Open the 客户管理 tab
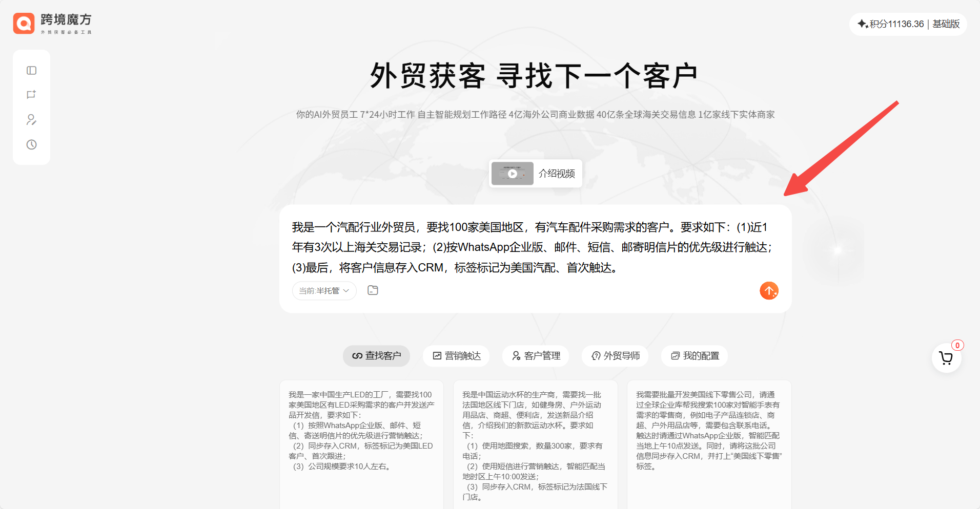The height and width of the screenshot is (509, 980). pos(536,356)
